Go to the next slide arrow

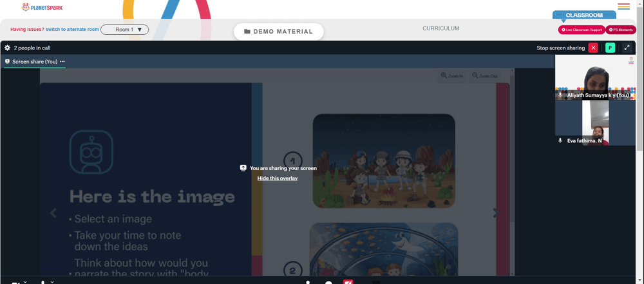click(x=495, y=213)
